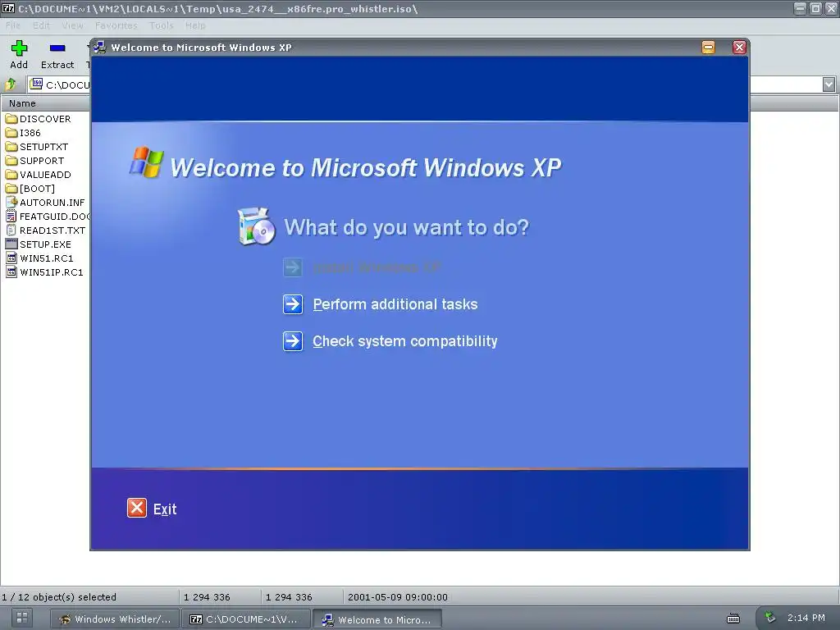The image size is (840, 630).
Task: Click the Name column header
Action: (x=45, y=103)
